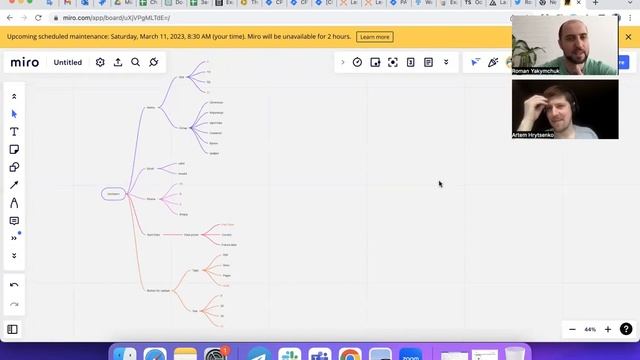Go to Miro home via logo
The height and width of the screenshot is (360, 640).
coord(25,62)
